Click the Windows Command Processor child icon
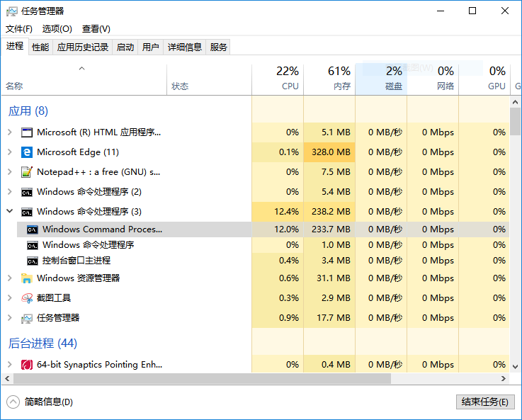522x420 pixels. [33, 229]
